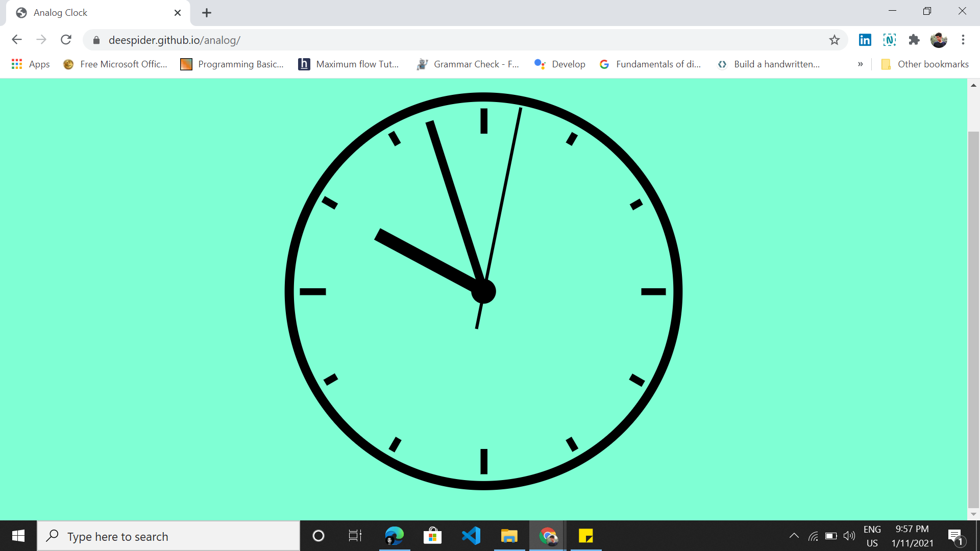Open Sticky Notes from the taskbar
980x551 pixels.
pyautogui.click(x=586, y=536)
